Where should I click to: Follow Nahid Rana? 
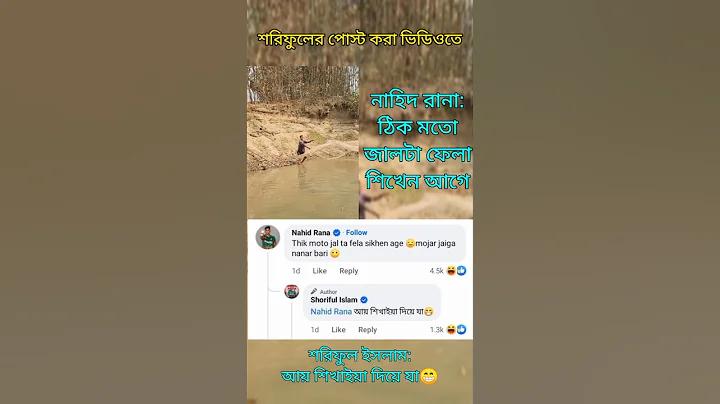pos(356,233)
